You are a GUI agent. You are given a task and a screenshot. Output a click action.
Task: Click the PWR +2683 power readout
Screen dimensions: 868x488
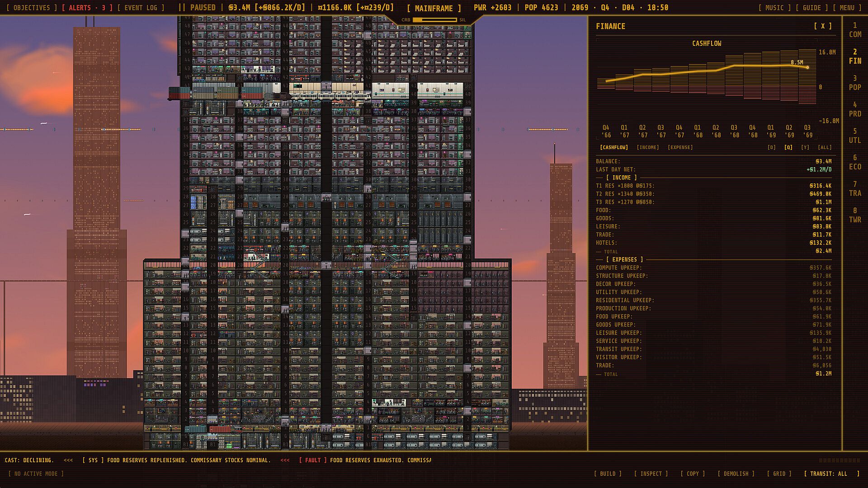point(492,8)
